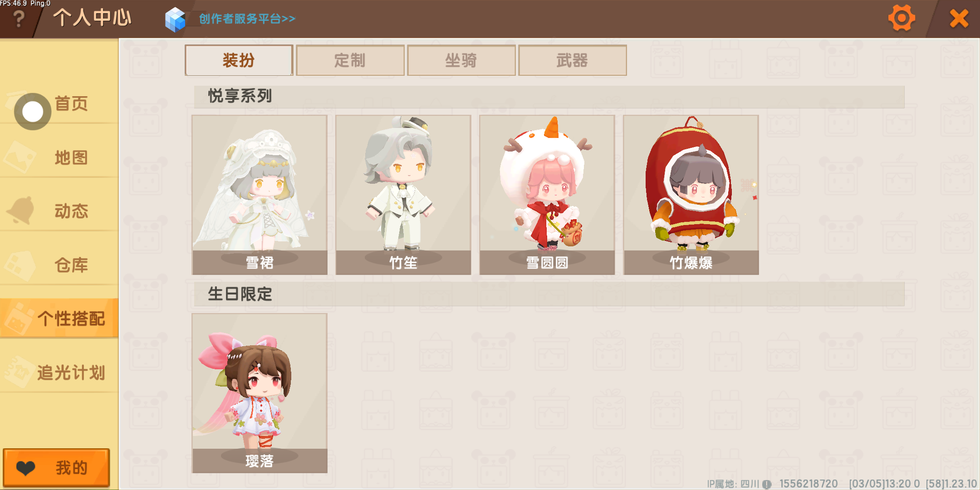Switch to the 定制 tab

pyautogui.click(x=350, y=60)
